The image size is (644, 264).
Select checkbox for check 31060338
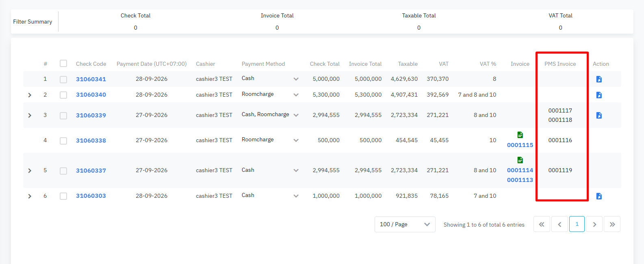pyautogui.click(x=63, y=141)
